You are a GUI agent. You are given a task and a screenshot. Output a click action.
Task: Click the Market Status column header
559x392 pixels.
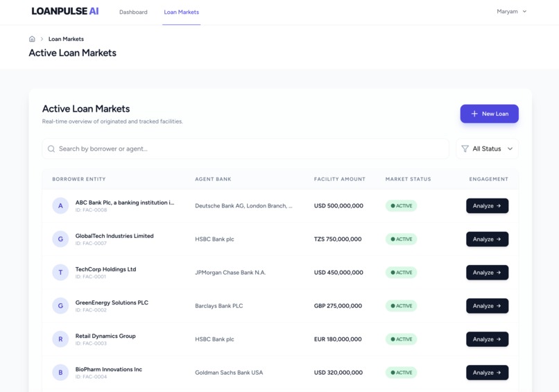click(409, 179)
